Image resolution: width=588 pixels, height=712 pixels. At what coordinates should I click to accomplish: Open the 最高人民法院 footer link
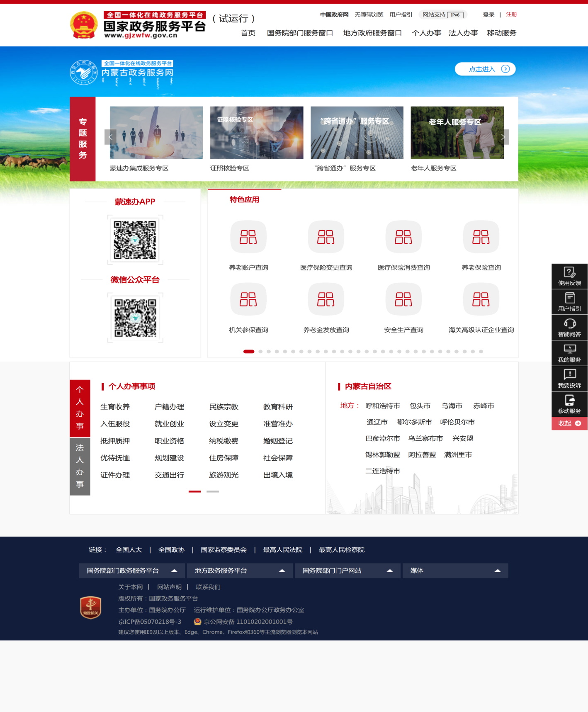click(283, 549)
